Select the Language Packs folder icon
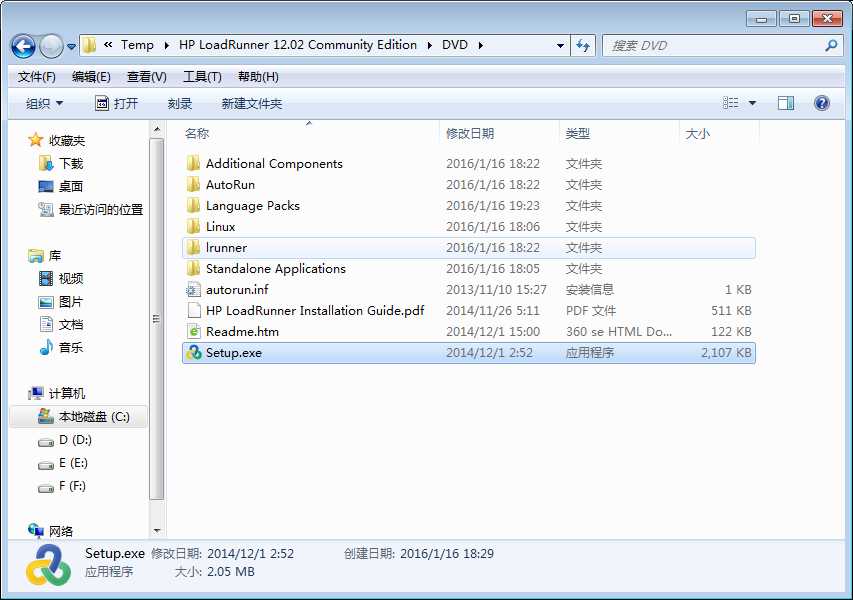 193,205
